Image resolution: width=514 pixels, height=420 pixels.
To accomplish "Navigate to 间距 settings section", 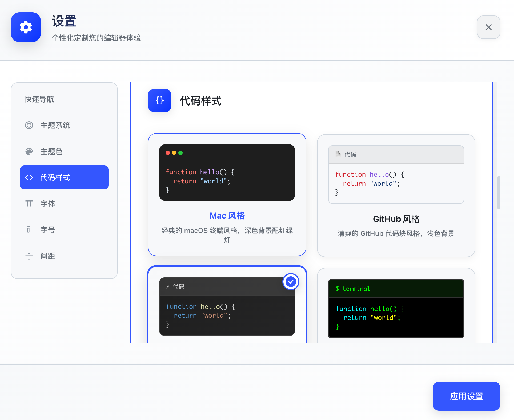I will click(x=48, y=256).
